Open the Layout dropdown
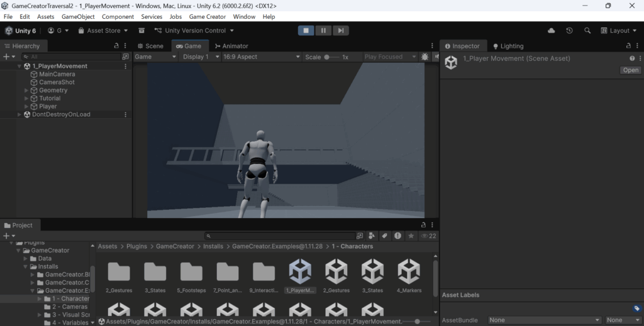644x326 pixels. pos(619,30)
